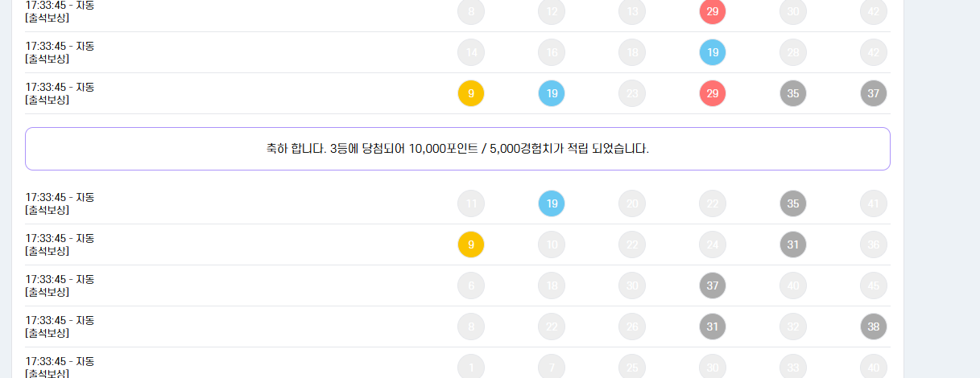Click the yellow 9 ball beside faded 10
Image resolution: width=980 pixels, height=378 pixels.
[x=471, y=244]
